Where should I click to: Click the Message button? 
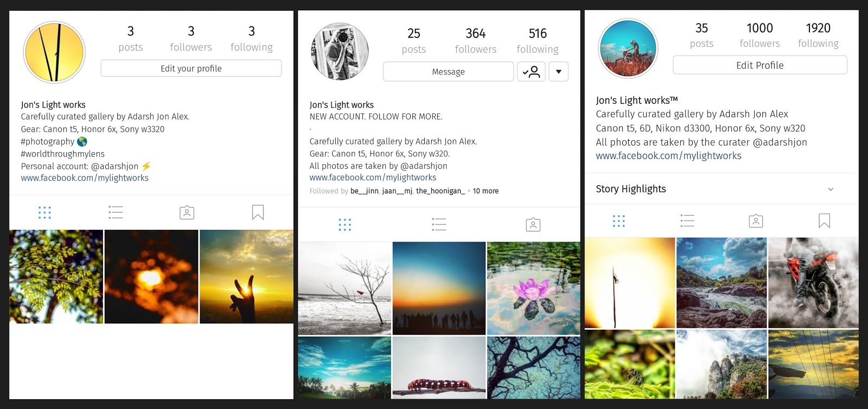point(448,72)
